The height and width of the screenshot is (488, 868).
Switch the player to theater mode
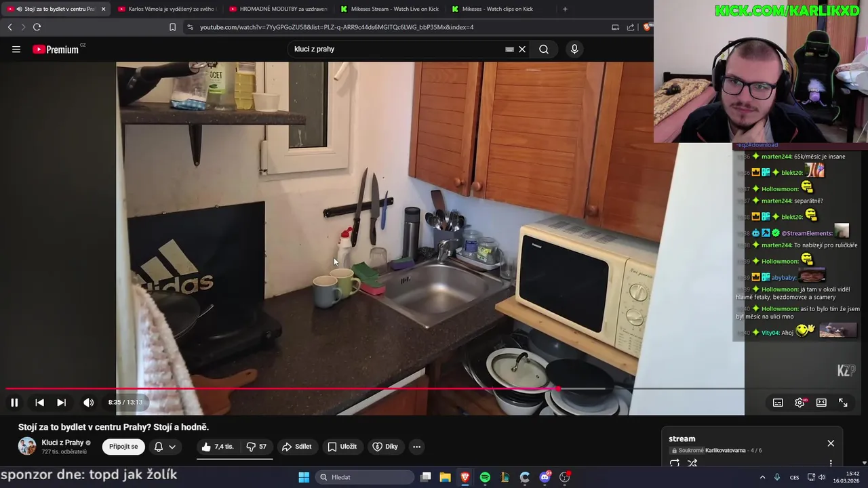pyautogui.click(x=821, y=402)
